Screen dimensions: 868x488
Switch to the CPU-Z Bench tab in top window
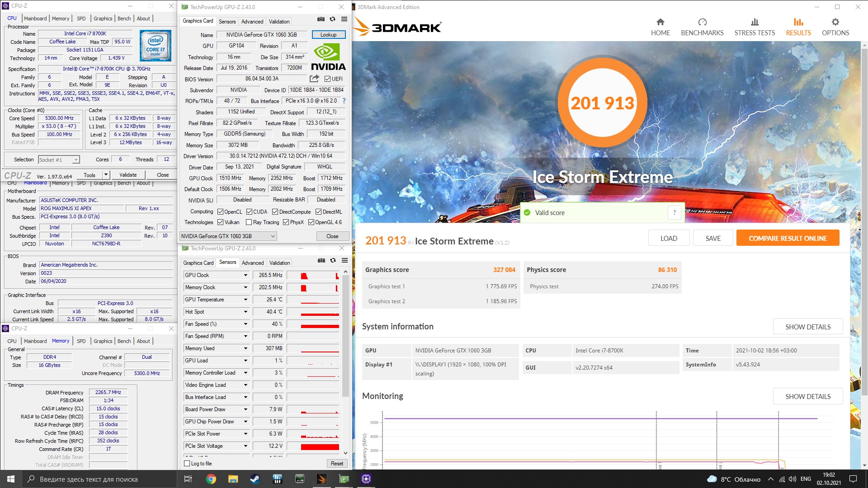[x=124, y=19]
